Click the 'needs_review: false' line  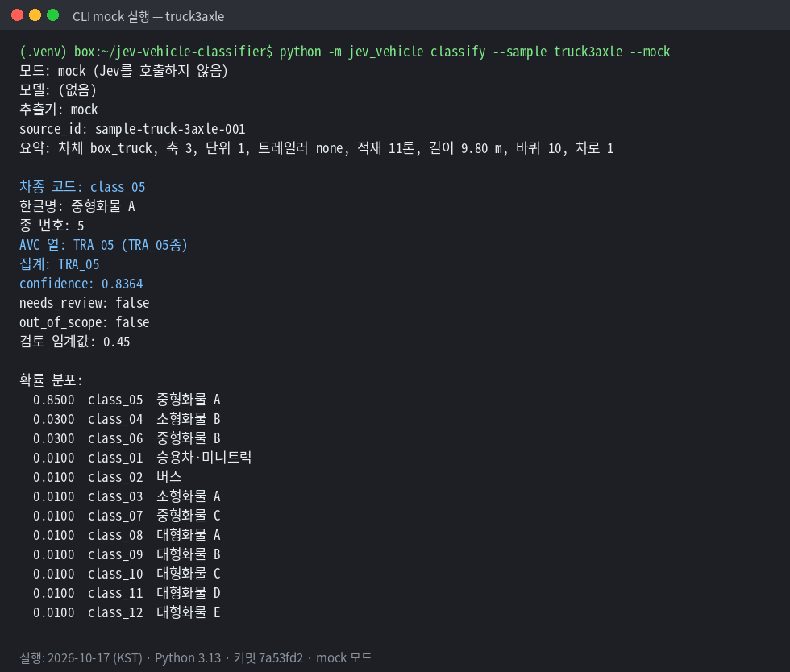point(84,303)
